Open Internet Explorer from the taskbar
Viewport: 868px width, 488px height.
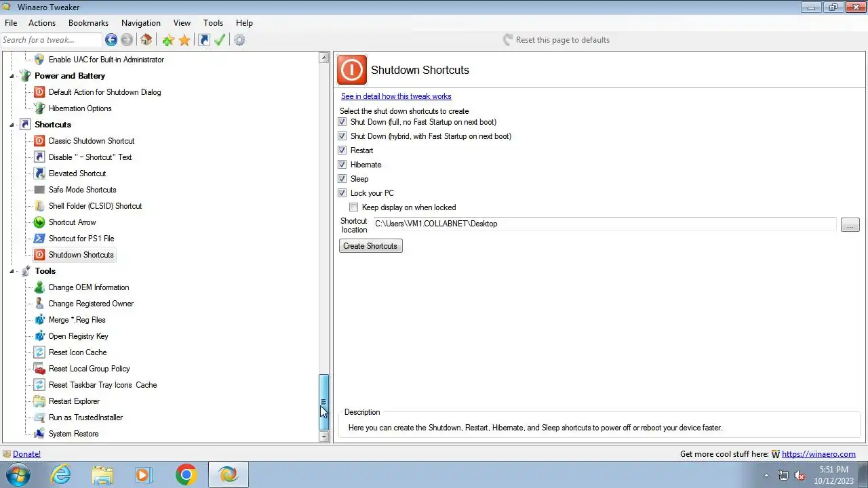tap(61, 474)
